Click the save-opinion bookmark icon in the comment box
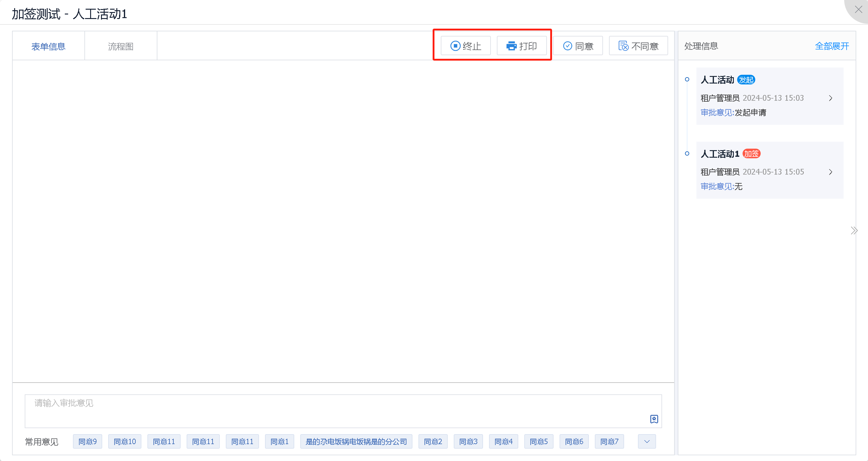 pos(654,419)
